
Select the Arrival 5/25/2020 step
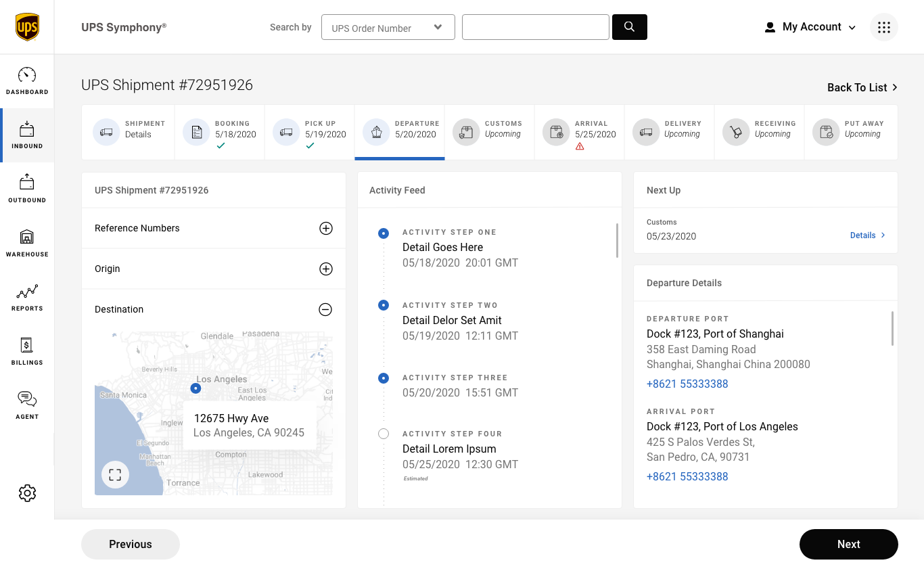[579, 132]
